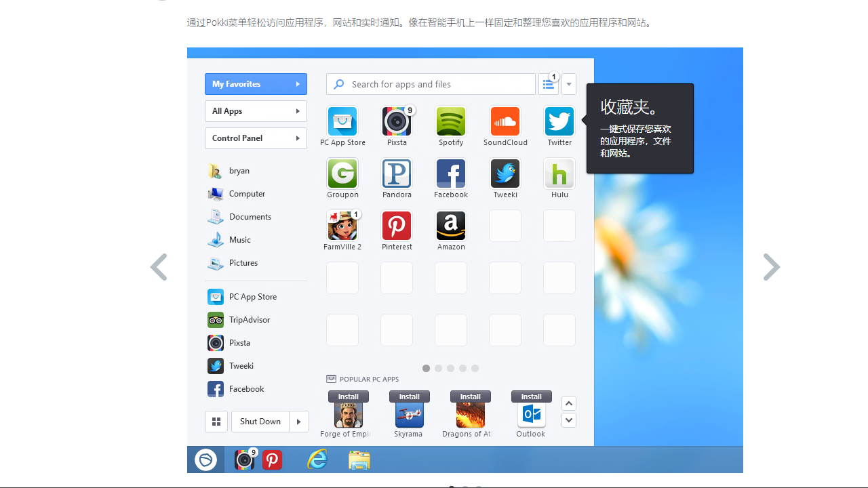Toggle the notifications list view with badge

[x=548, y=83]
